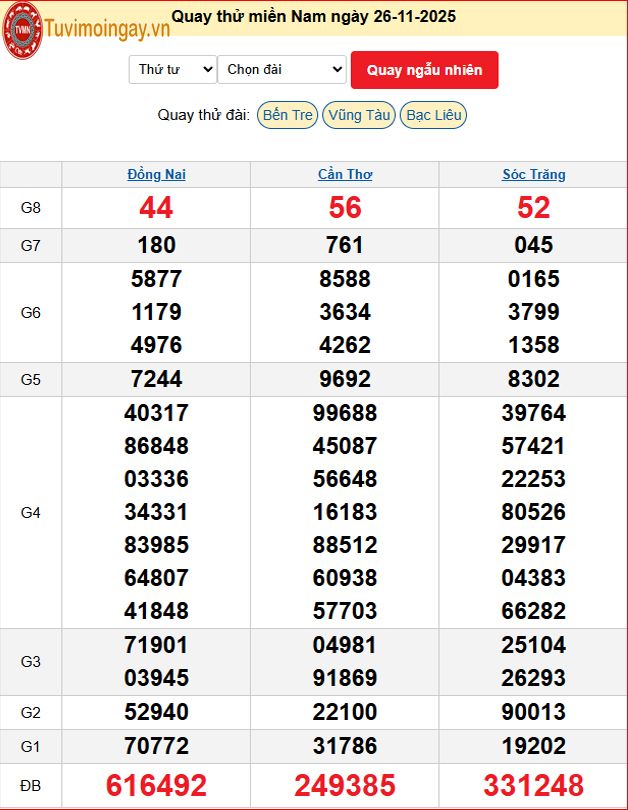Click the G8 result 44 for Đồng Nai

coord(157,207)
